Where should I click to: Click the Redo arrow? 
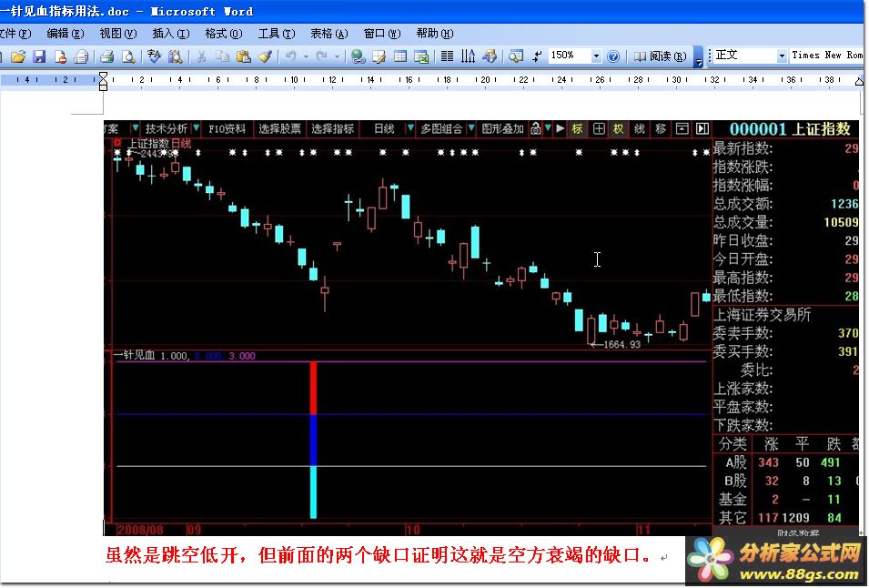pos(321,56)
